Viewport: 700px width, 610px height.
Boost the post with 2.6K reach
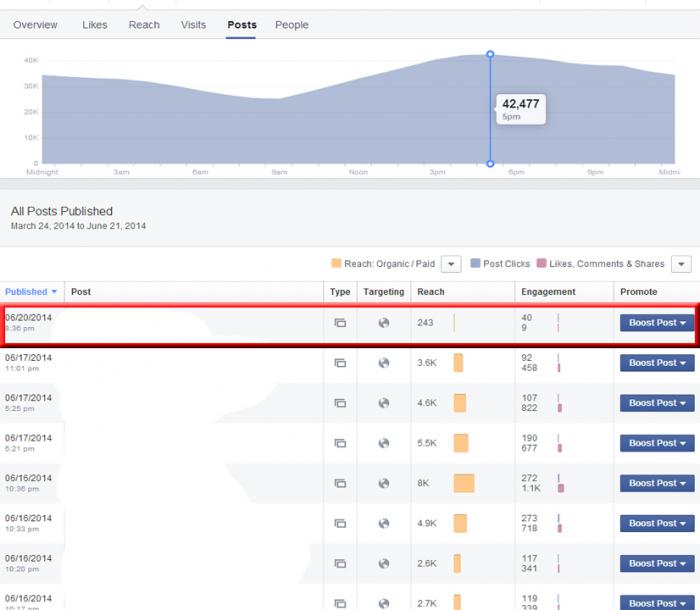657,563
